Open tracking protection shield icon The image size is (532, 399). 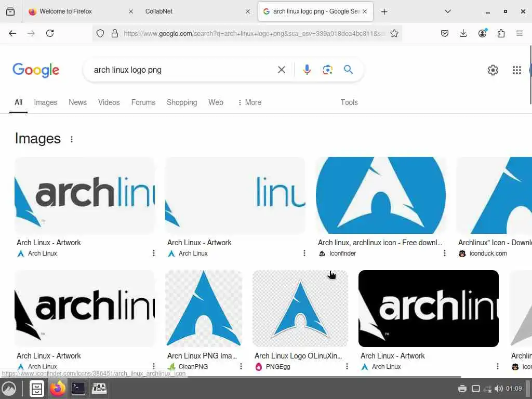click(100, 33)
